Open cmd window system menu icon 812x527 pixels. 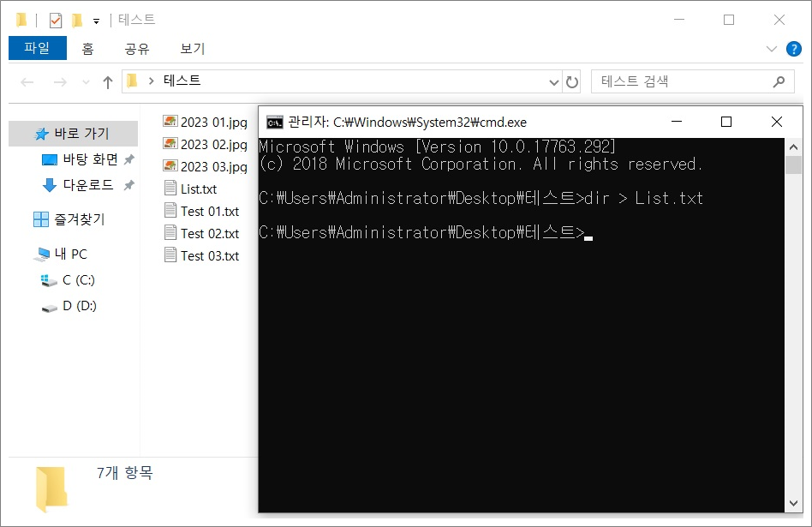(274, 123)
